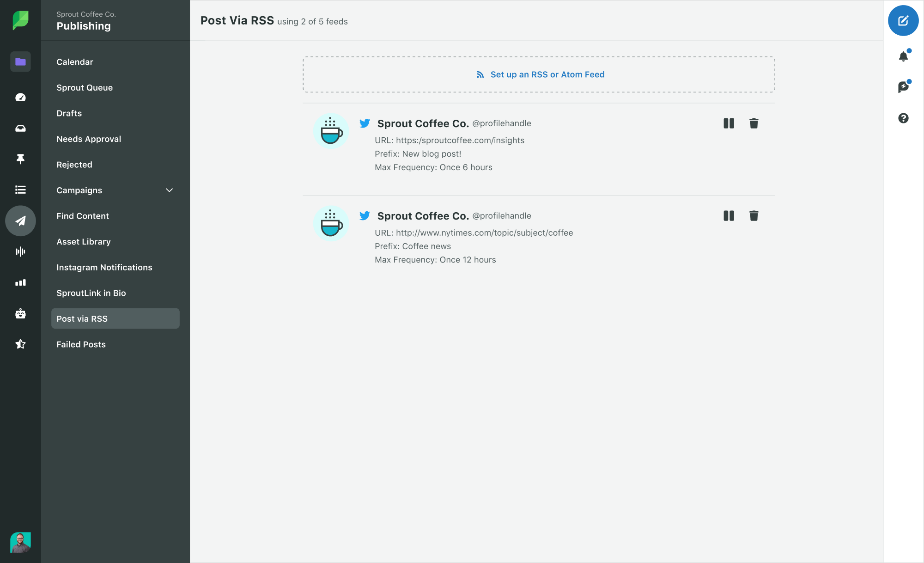Delete the nytimes coffee feed with trash icon

pyautogui.click(x=754, y=215)
